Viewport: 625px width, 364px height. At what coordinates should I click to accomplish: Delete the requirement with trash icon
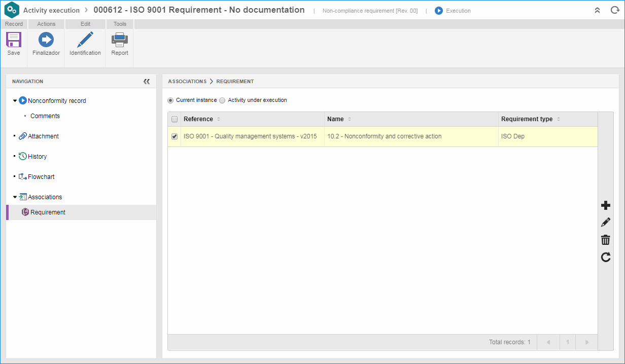pyautogui.click(x=606, y=240)
